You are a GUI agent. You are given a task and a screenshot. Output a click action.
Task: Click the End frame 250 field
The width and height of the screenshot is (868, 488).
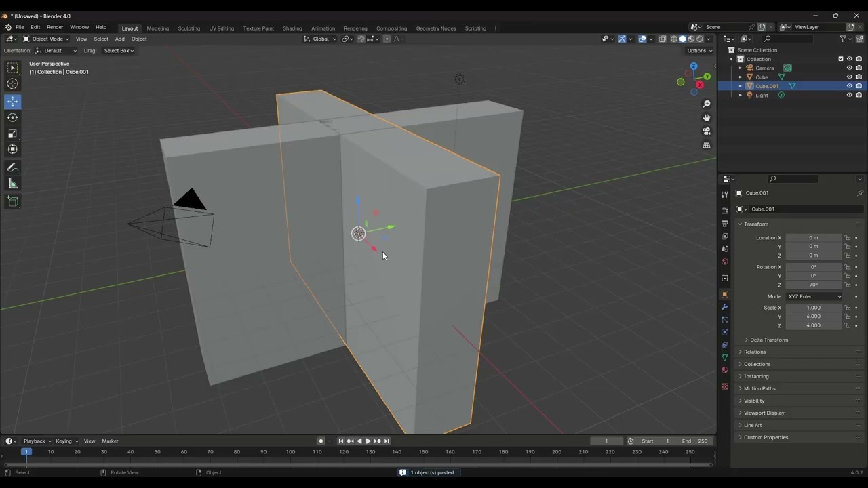pos(694,441)
